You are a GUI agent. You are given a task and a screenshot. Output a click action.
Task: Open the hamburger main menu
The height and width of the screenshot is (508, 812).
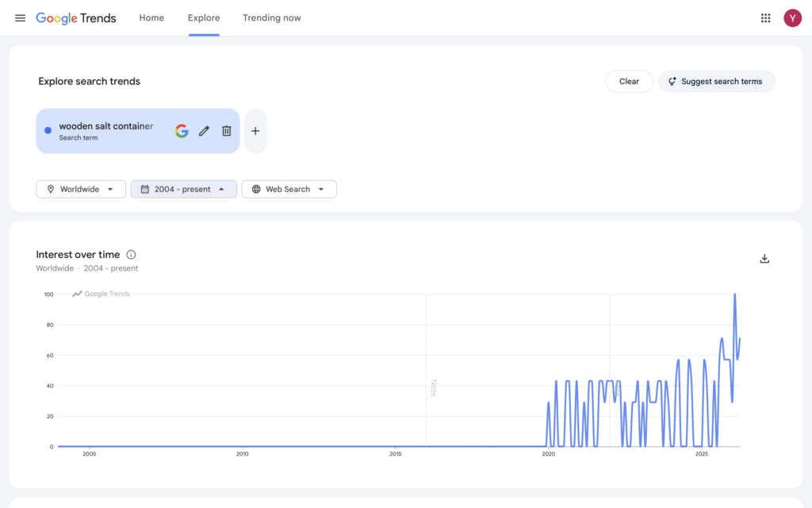[20, 18]
